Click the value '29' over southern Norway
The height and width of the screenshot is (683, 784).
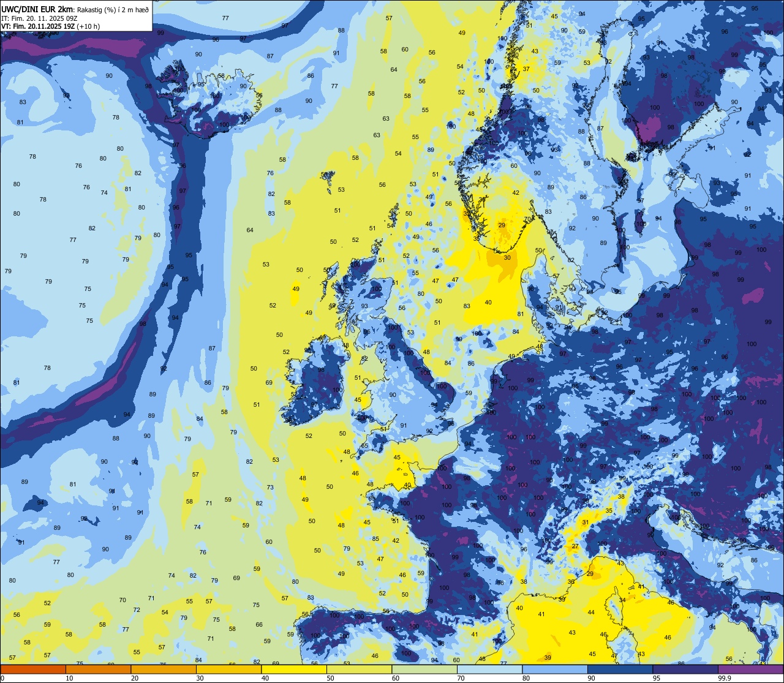click(502, 225)
